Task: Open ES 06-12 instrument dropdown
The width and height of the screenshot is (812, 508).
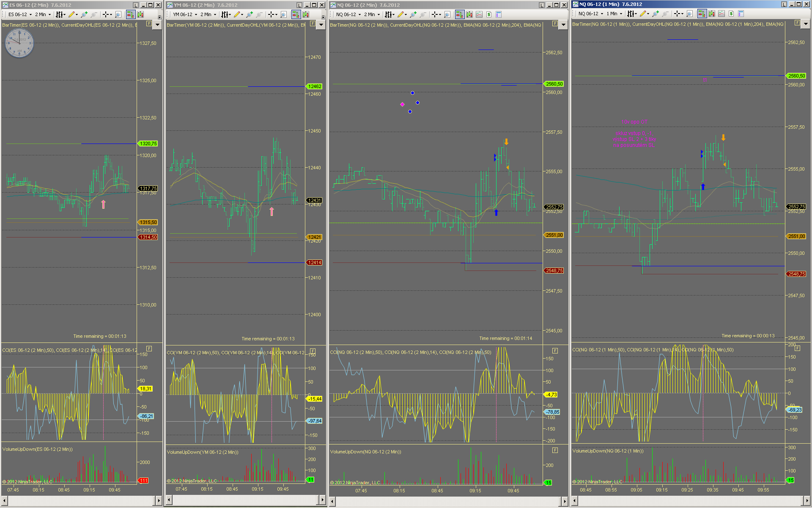Action: (20, 14)
